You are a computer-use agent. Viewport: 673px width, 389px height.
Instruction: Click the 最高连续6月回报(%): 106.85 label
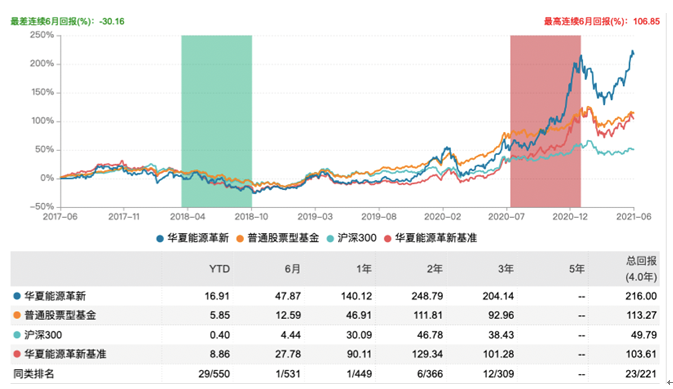point(602,21)
